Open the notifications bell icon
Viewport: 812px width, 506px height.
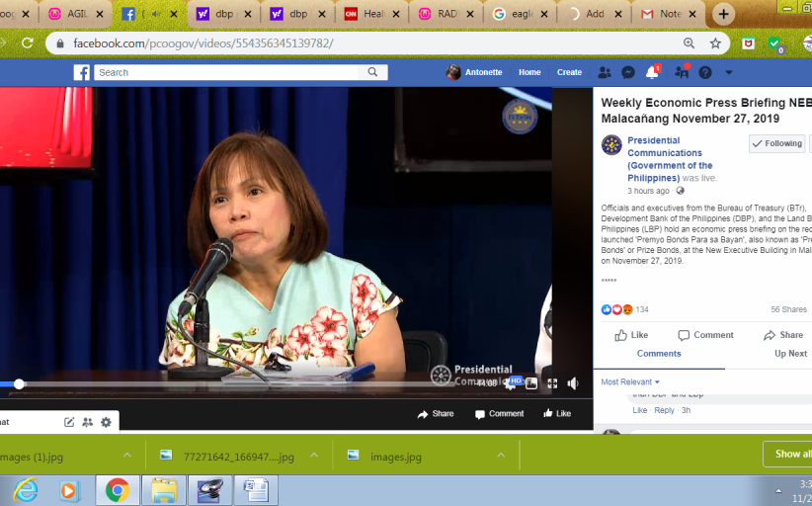(652, 72)
